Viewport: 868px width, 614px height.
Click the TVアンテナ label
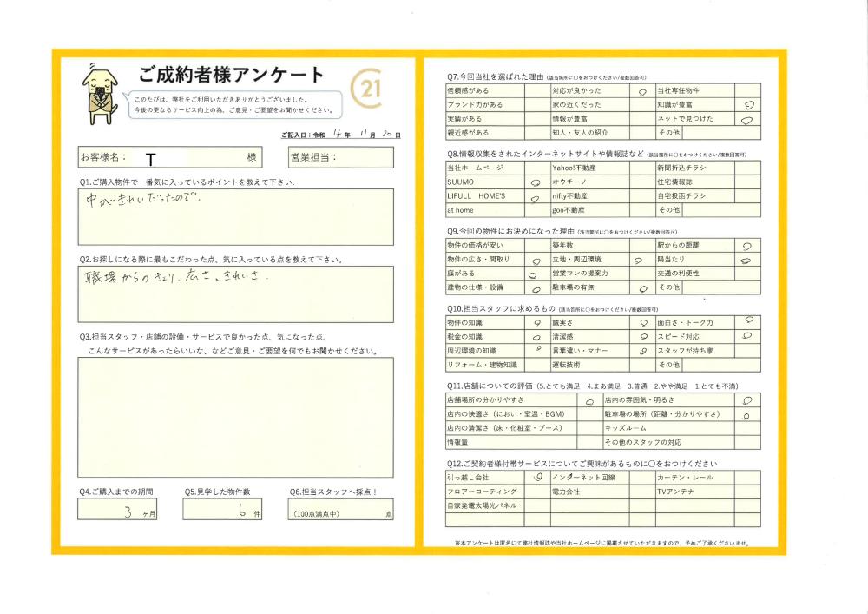click(675, 492)
